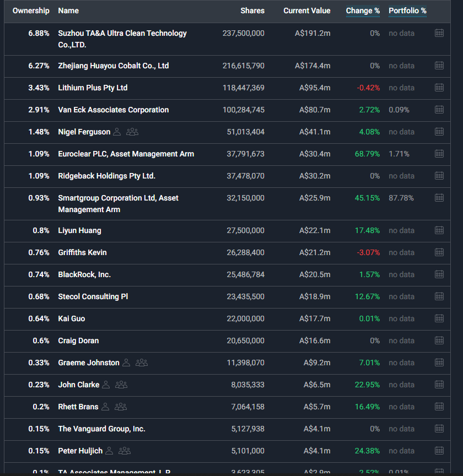
Task: Select the name Suzhou TA&A Ultra Clean Technology
Action: click(x=122, y=39)
